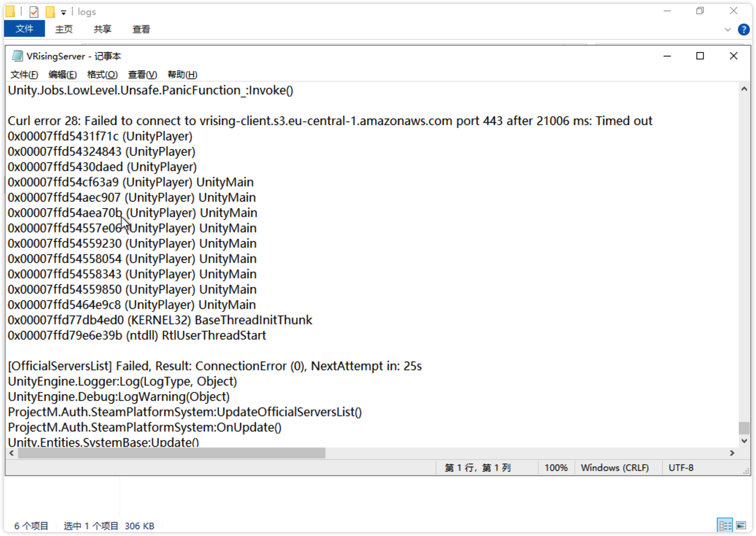
Task: Switch Explorer to large icons view
Action: click(x=741, y=525)
